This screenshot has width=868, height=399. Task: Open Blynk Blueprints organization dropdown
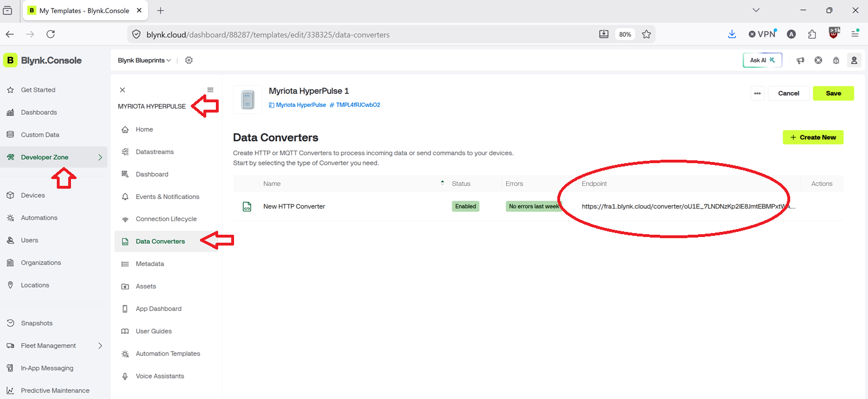pyautogui.click(x=144, y=60)
